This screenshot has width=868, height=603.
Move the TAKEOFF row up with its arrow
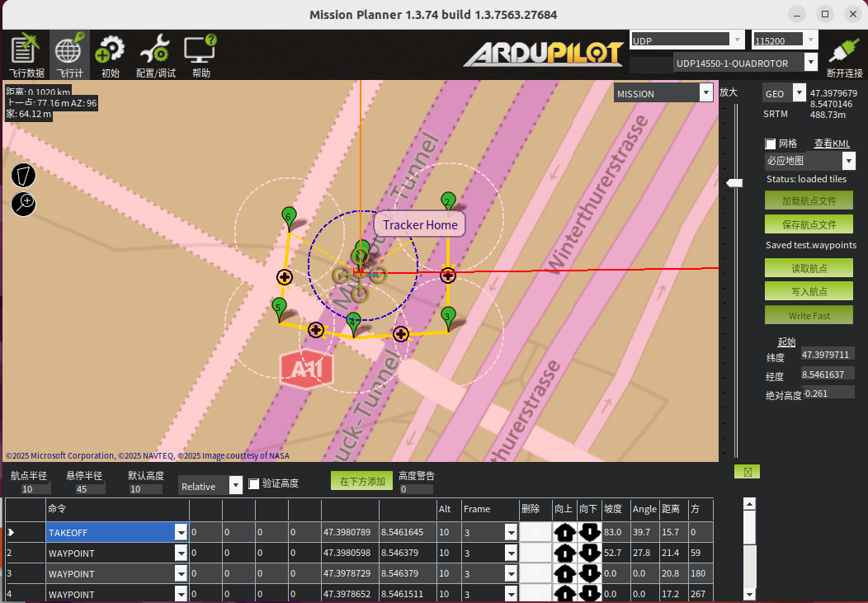tap(564, 532)
